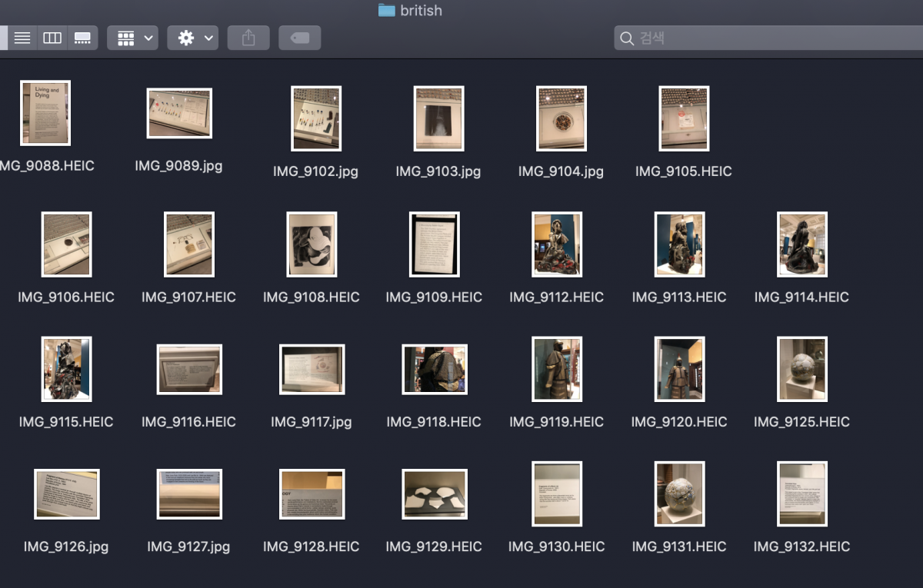Select IMG_9113.HEIC thumbnail

(679, 244)
